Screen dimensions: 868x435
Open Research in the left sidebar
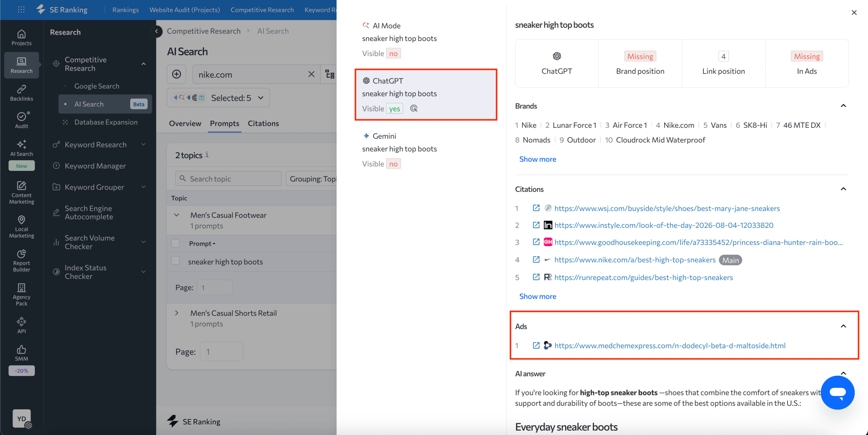pyautogui.click(x=21, y=65)
